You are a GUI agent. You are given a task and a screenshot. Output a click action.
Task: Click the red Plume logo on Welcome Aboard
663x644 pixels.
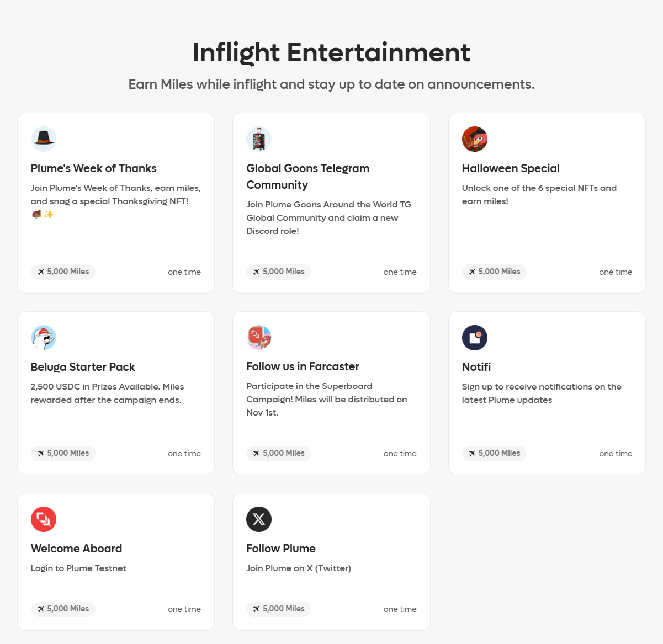point(44,519)
